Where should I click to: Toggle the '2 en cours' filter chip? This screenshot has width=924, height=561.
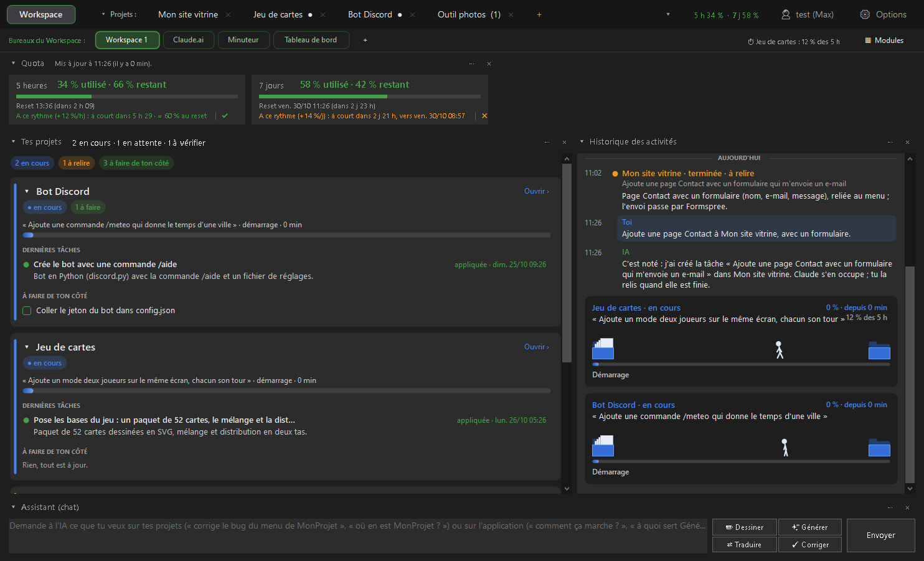(x=32, y=163)
